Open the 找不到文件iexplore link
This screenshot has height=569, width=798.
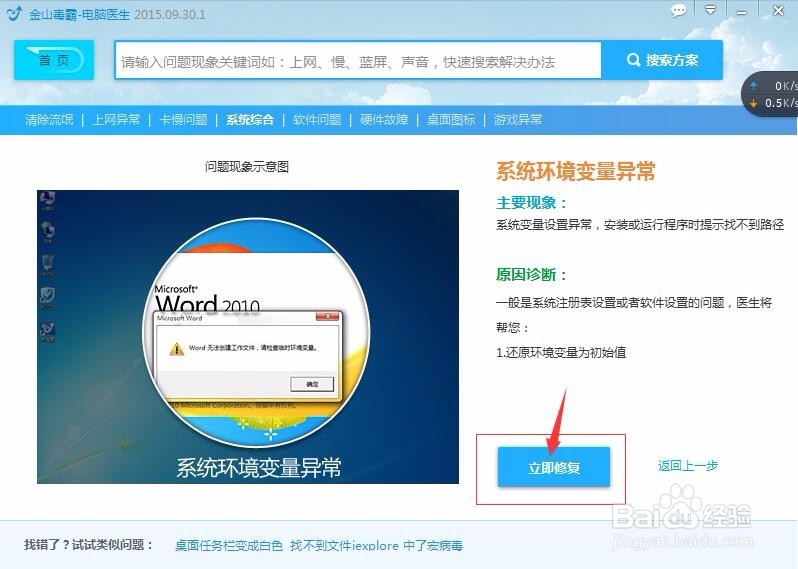(x=345, y=546)
